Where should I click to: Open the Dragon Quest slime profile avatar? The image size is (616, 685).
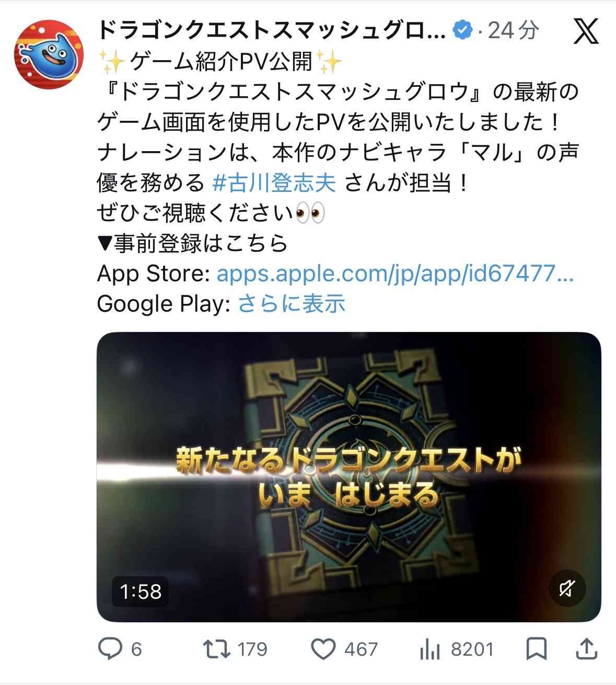tap(49, 54)
